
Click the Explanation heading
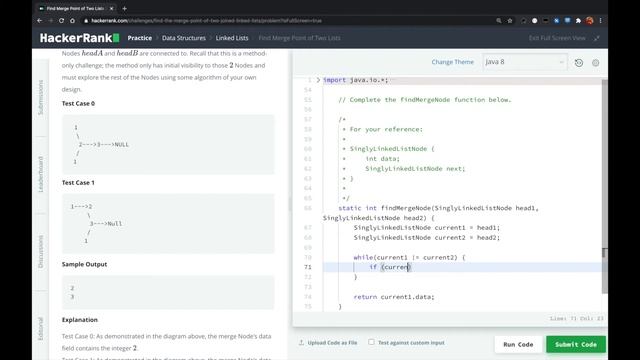tap(80, 320)
